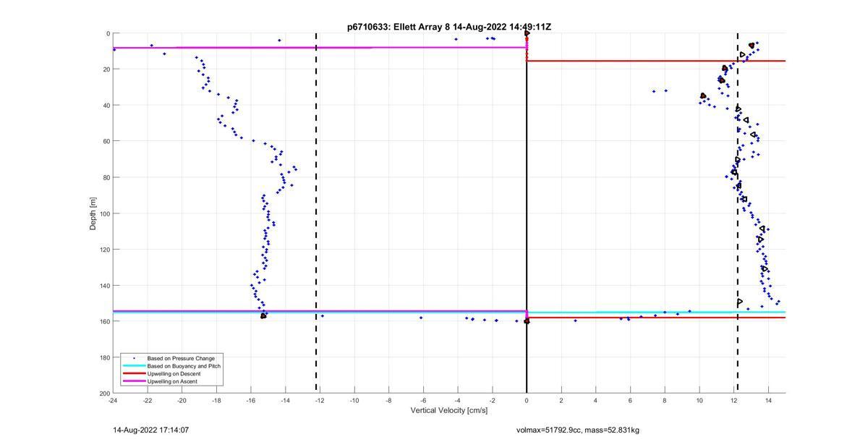Select the Depth [m] y-axis label
868x442 pixels.
pos(93,213)
